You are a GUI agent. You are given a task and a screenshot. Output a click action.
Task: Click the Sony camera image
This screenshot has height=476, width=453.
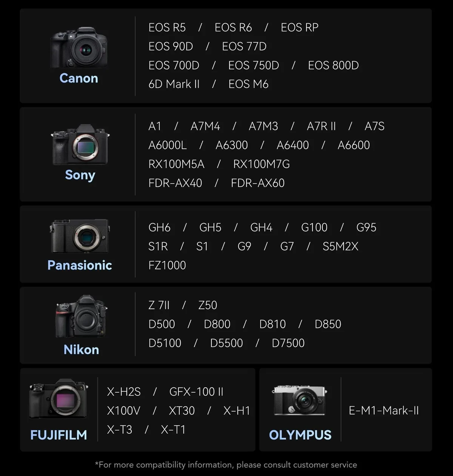(80, 146)
